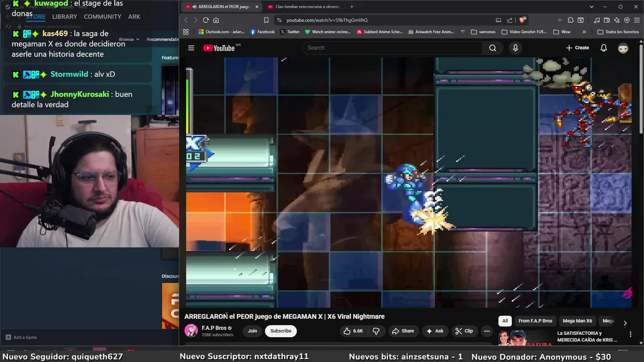
Task: Click the Ask button under video
Action: (435, 331)
